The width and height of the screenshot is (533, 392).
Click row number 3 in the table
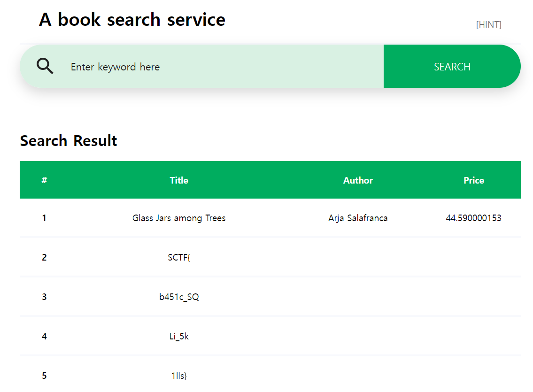click(44, 297)
